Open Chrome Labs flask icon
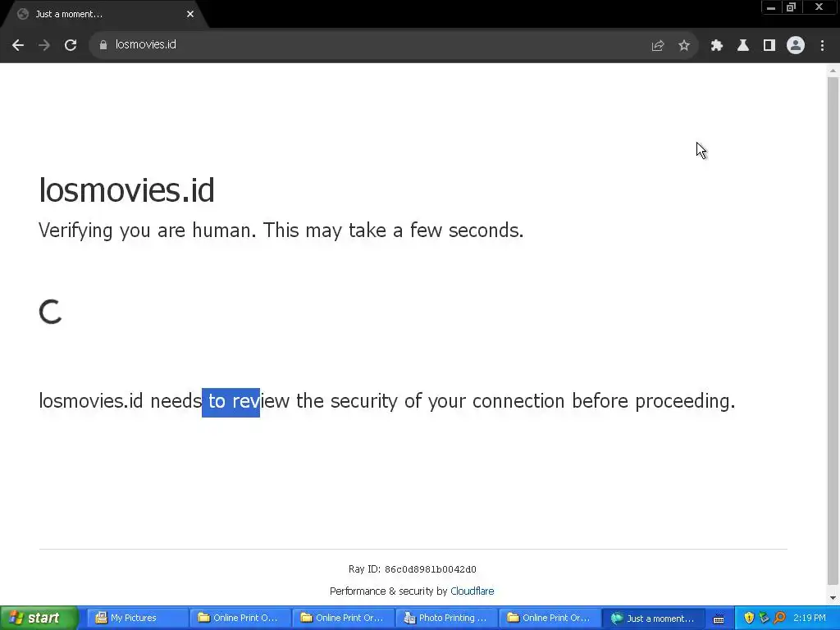The width and height of the screenshot is (840, 630). (743, 46)
